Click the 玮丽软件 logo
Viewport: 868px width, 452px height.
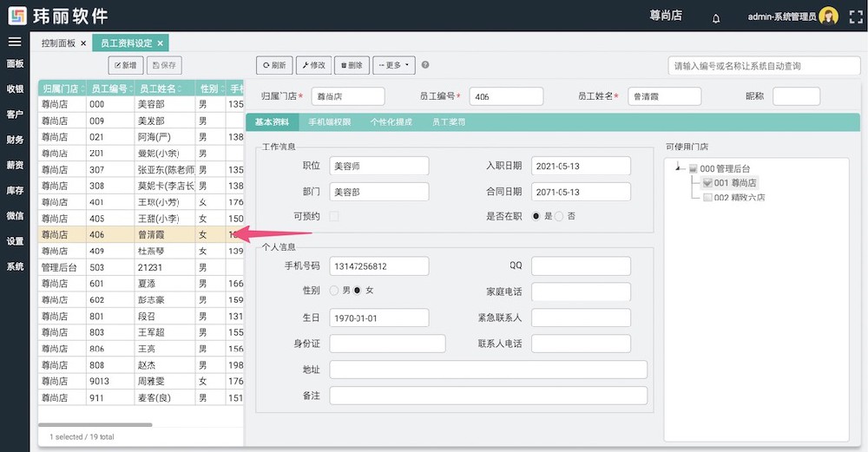click(58, 16)
